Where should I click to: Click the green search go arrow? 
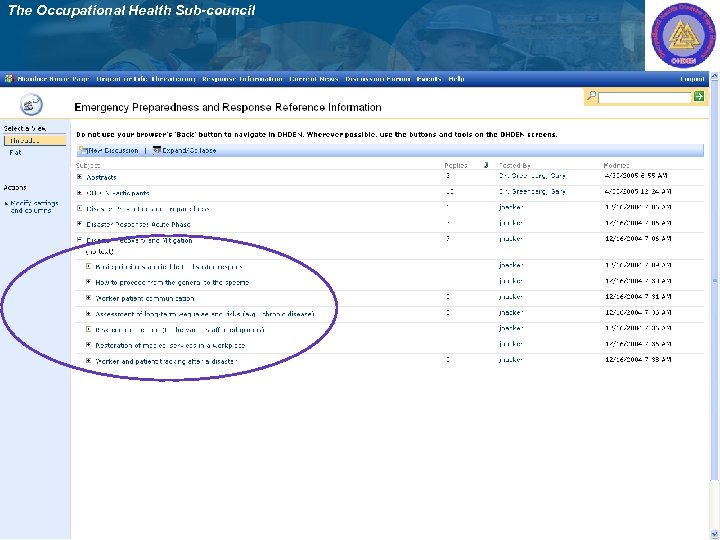(699, 96)
